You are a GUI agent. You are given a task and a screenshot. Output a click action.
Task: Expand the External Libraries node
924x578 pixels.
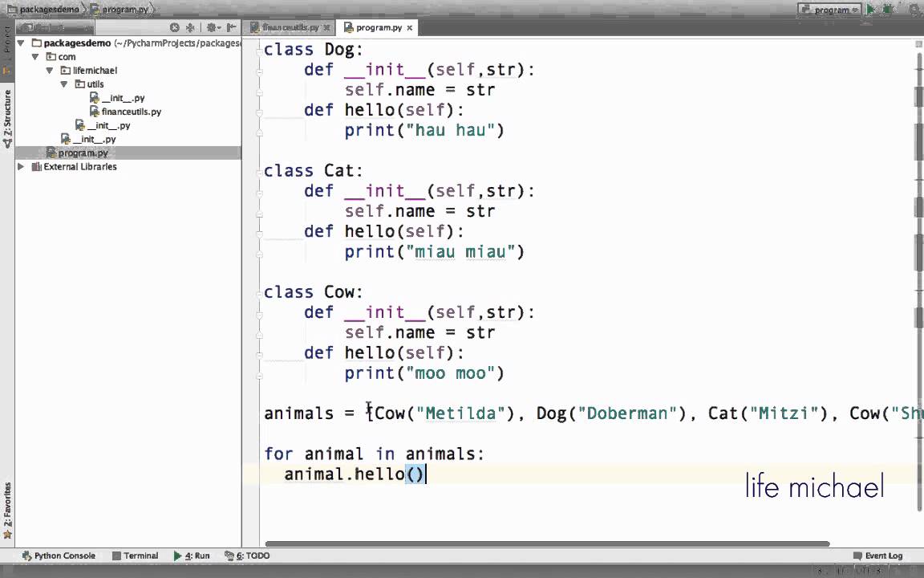click(x=21, y=166)
